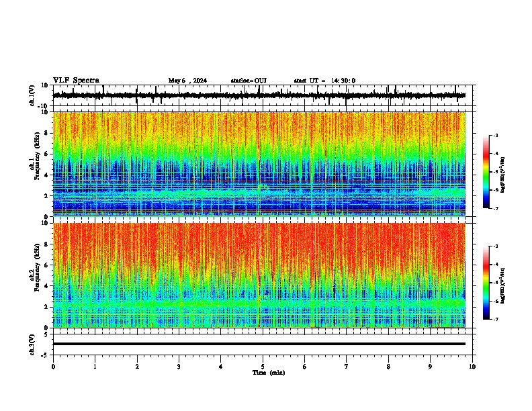Click time axis tick label "8"
The image size is (532, 411).
[x=388, y=367]
